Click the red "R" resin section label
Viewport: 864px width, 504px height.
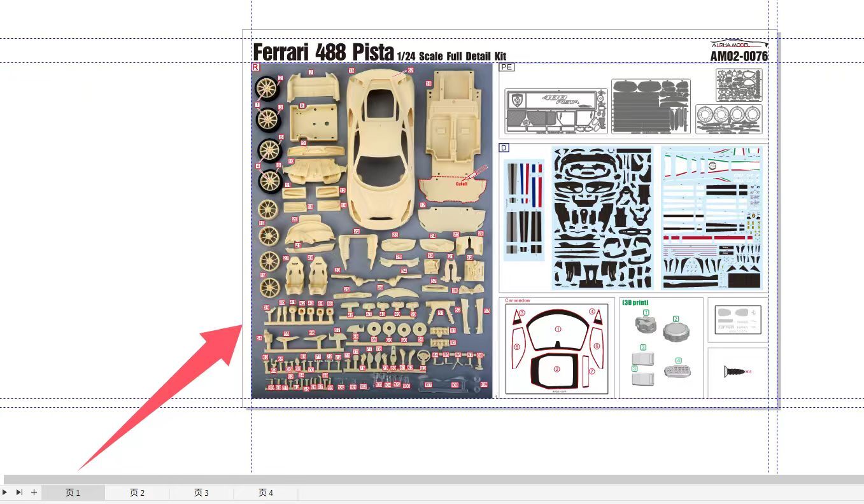(x=255, y=67)
